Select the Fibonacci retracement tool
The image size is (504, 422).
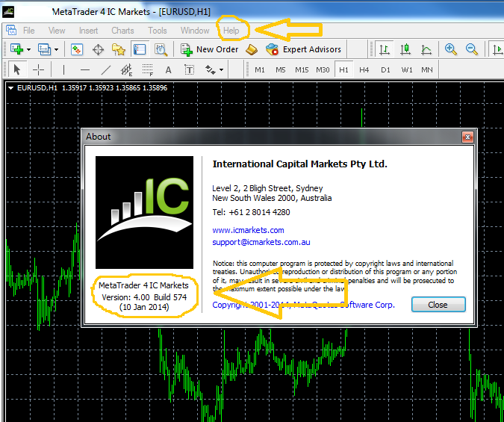(x=148, y=69)
